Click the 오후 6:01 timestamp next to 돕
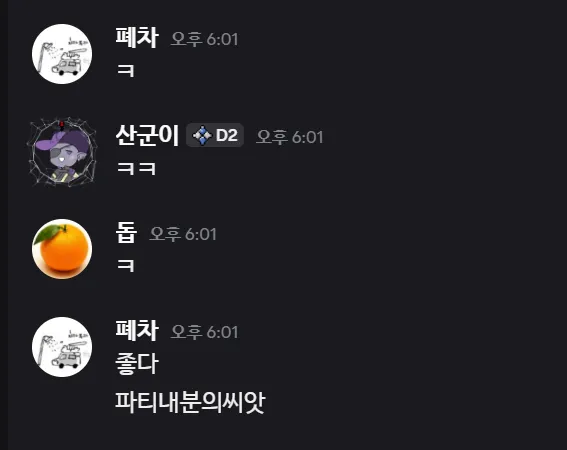567x450 pixels. pos(183,234)
